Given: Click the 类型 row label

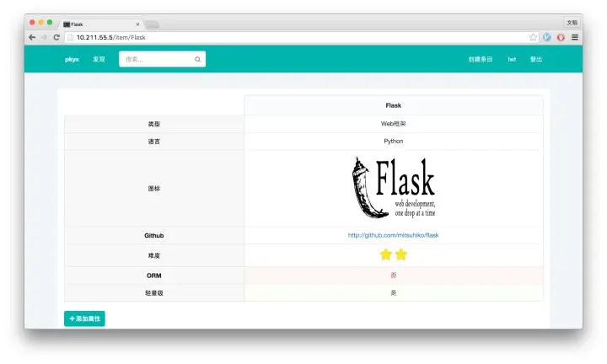Looking at the screenshot, I should click(x=154, y=124).
